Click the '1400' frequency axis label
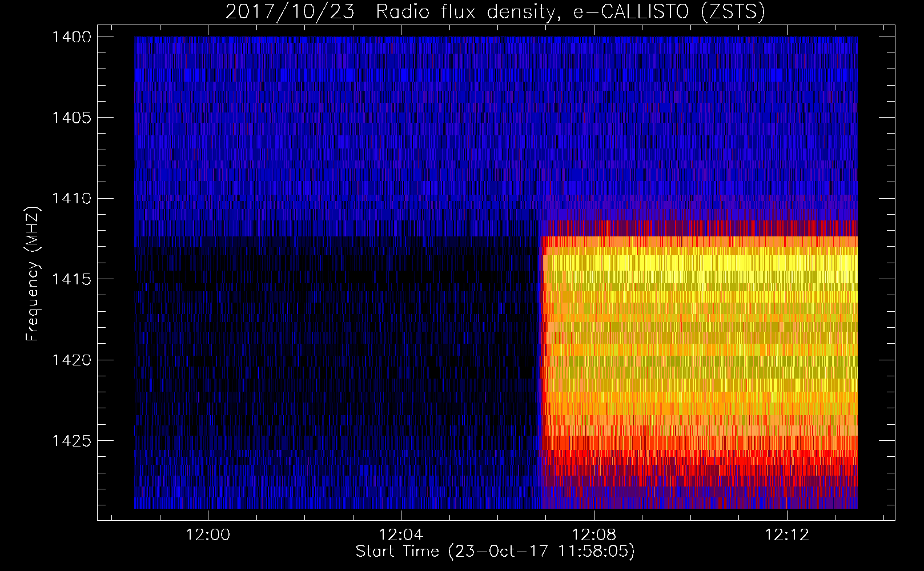Screen dimensions: 924x571 click(71, 37)
